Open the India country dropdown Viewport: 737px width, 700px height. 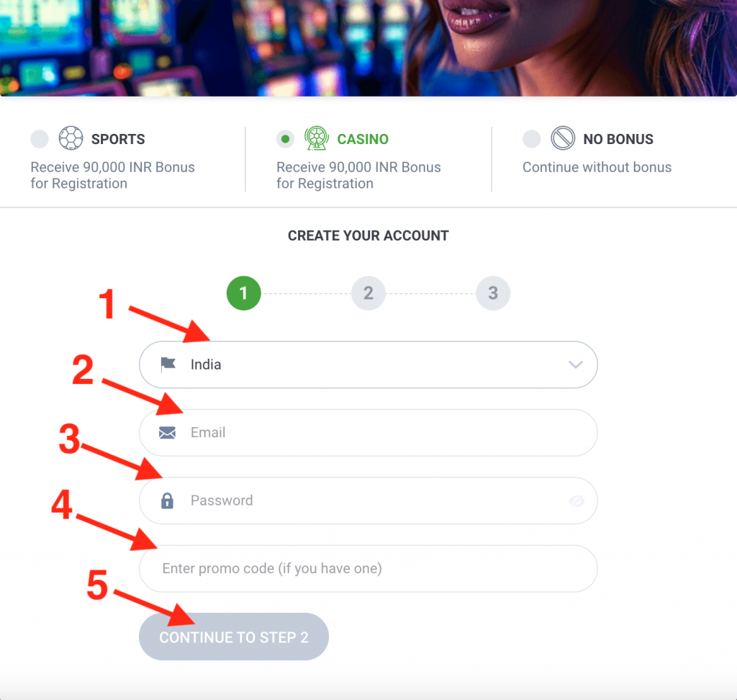click(368, 364)
